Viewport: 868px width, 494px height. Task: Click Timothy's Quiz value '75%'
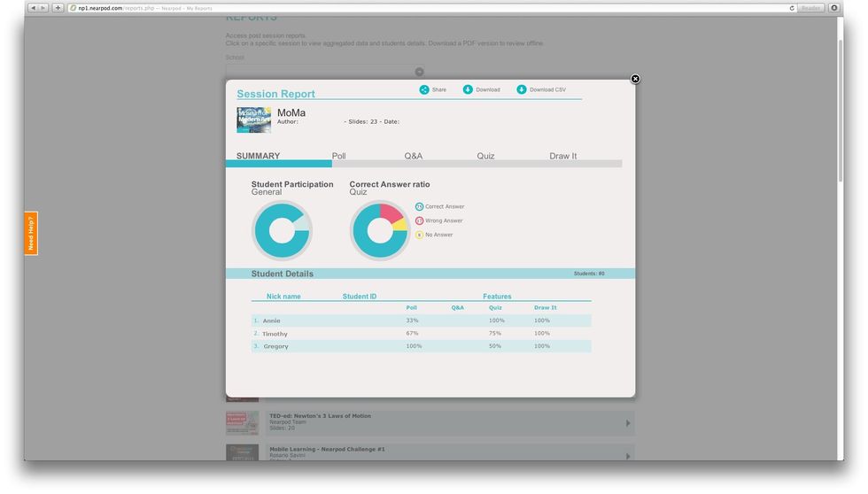pyautogui.click(x=495, y=334)
